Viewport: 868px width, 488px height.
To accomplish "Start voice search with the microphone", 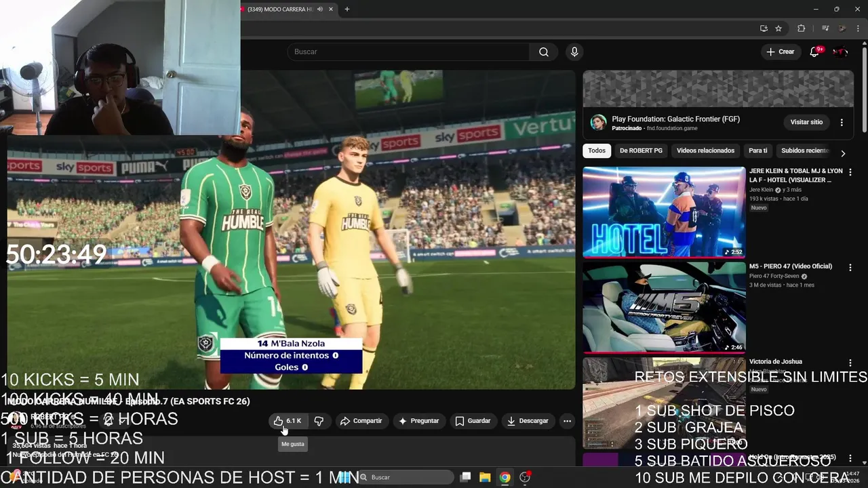I will click(574, 52).
